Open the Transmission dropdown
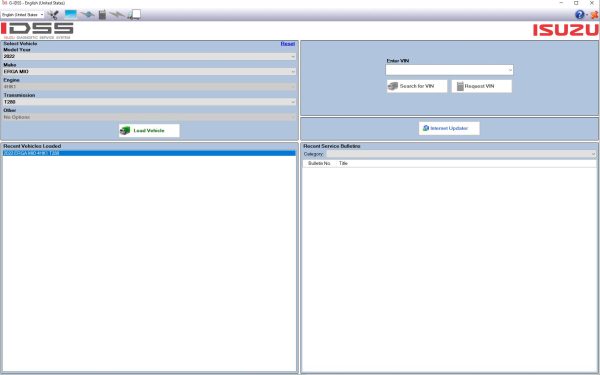Viewport: 600px width, 375px height. [149, 102]
